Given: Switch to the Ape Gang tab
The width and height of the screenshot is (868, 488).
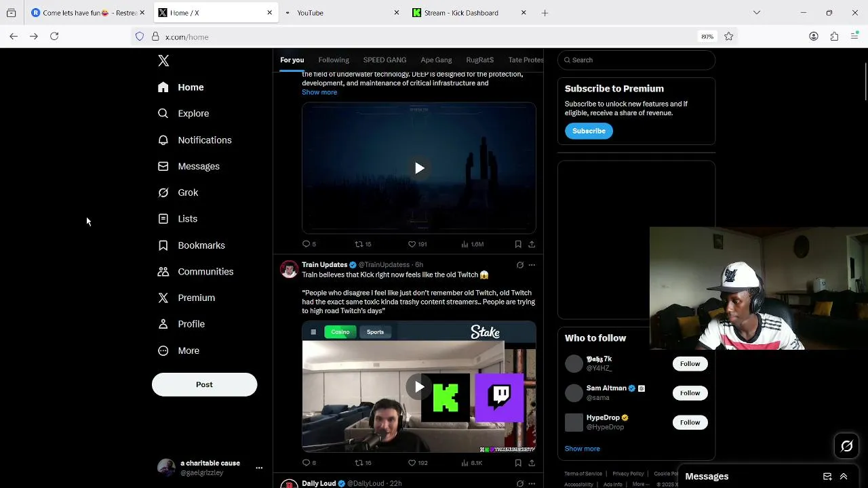Looking at the screenshot, I should pyautogui.click(x=436, y=60).
